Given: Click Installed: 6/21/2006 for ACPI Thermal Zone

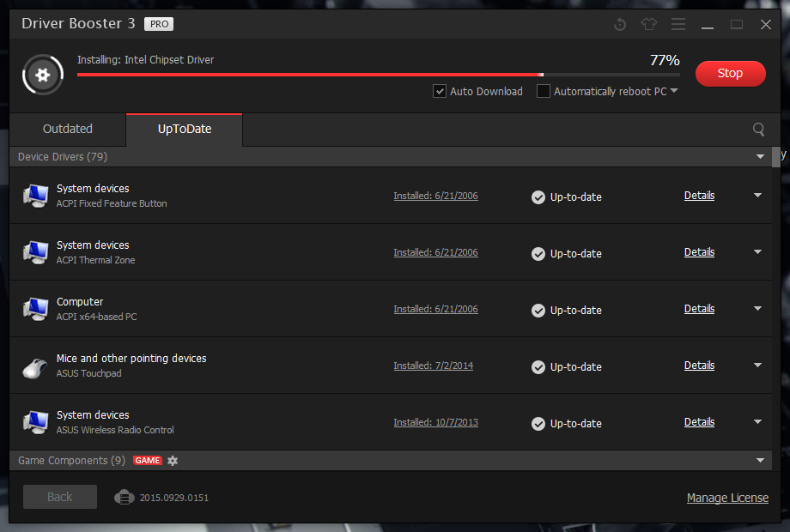Looking at the screenshot, I should tap(436, 252).
